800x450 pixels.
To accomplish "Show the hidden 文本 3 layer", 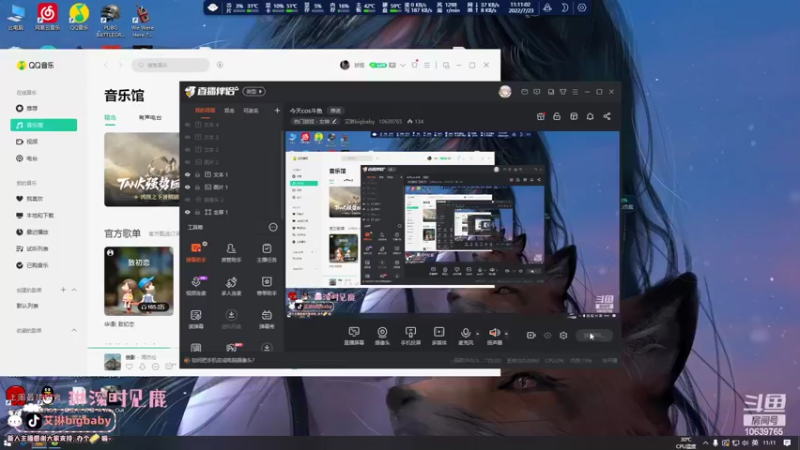I will click(188, 137).
